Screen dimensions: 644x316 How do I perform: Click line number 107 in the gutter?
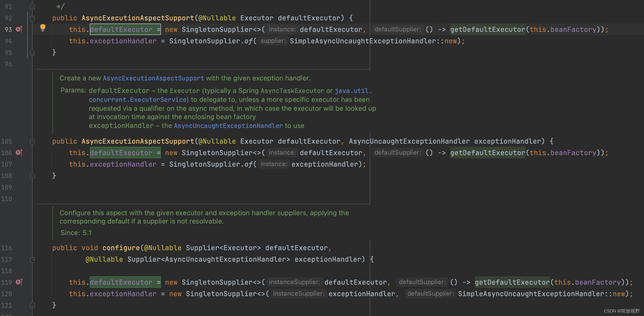7,164
